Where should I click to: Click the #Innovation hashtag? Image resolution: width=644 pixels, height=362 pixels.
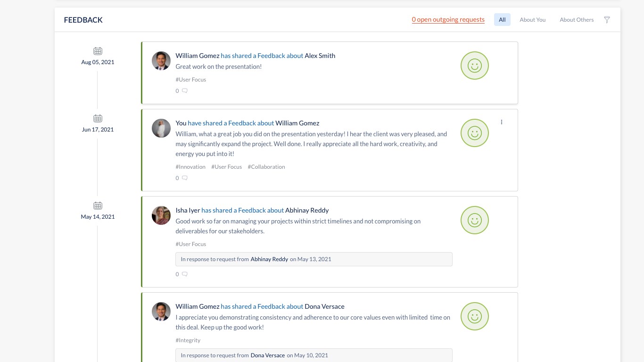pyautogui.click(x=190, y=167)
